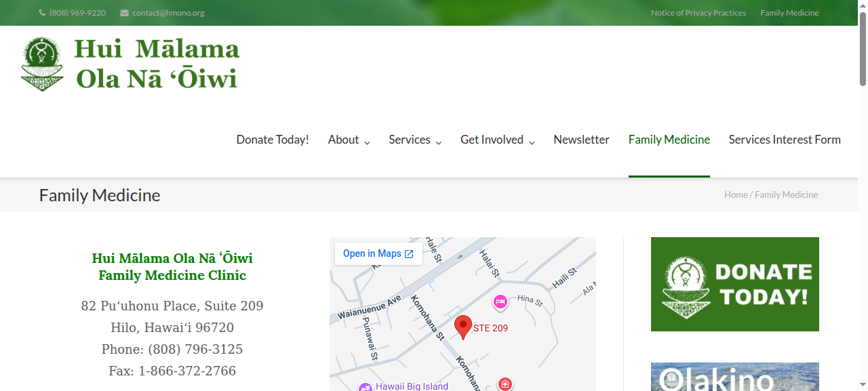Expand the Get Involved menu chevron
This screenshot has height=391, width=868.
click(x=532, y=142)
